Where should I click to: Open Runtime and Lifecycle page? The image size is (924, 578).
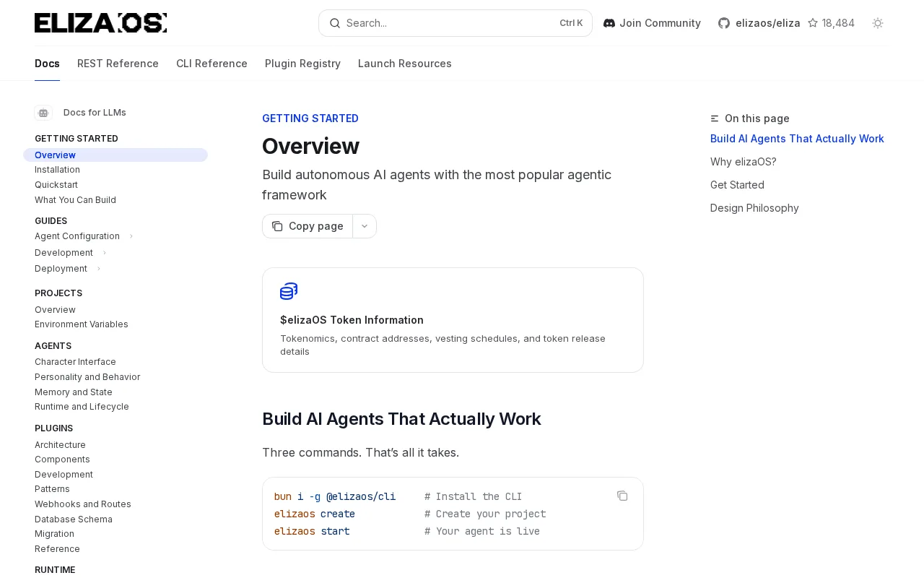tap(82, 407)
